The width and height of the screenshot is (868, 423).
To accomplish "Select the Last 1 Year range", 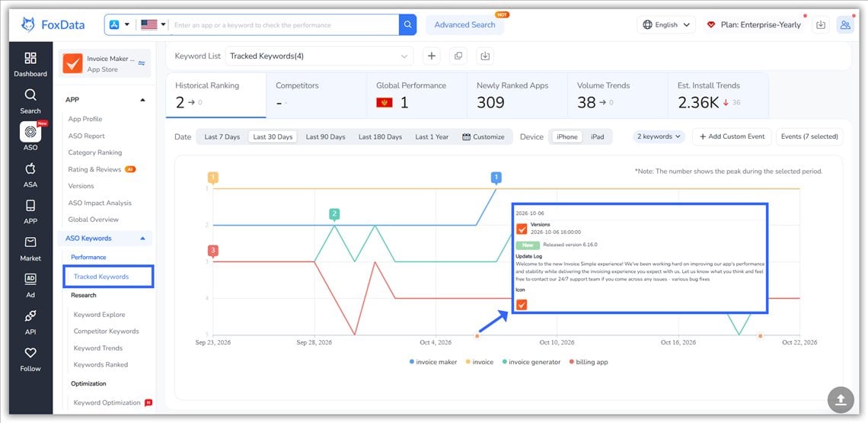I will pyautogui.click(x=432, y=137).
